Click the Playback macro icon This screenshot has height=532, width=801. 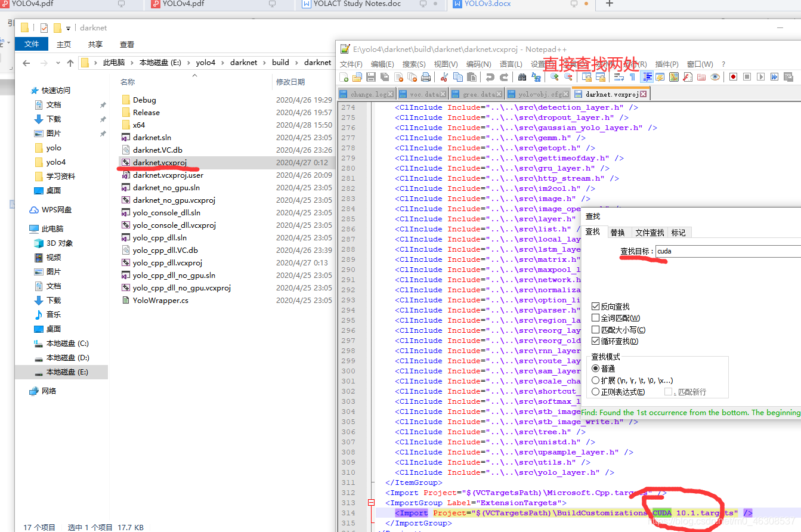click(x=761, y=77)
